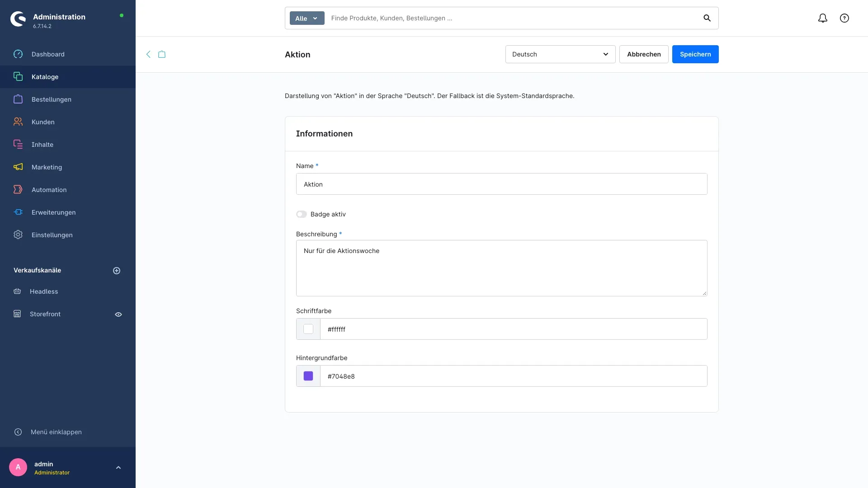Go back with the arrow icon
868x488 pixels.
[x=148, y=54]
